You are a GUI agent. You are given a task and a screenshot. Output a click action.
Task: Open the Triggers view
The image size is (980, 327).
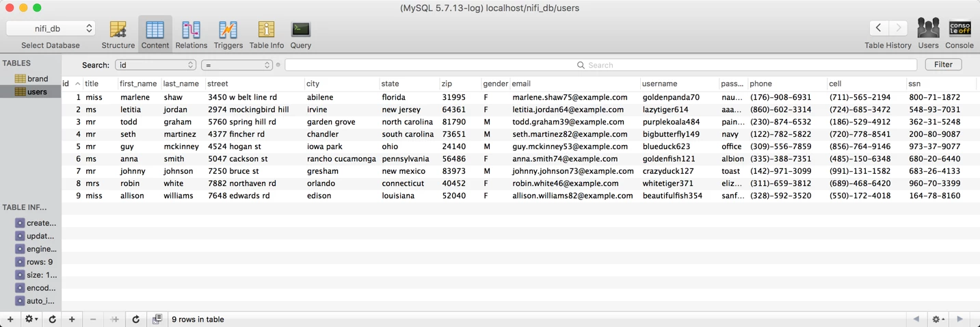coord(228,34)
